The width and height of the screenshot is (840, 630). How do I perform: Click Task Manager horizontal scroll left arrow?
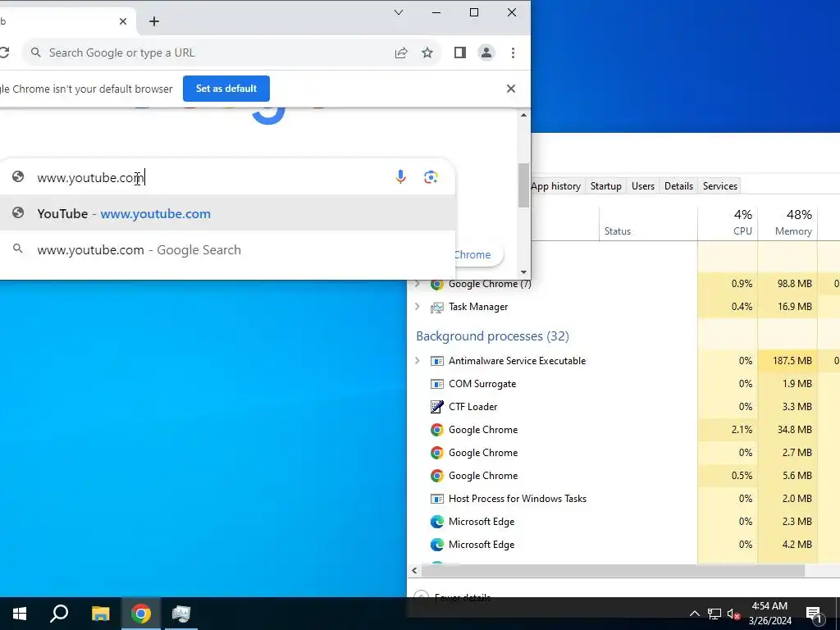(x=414, y=571)
